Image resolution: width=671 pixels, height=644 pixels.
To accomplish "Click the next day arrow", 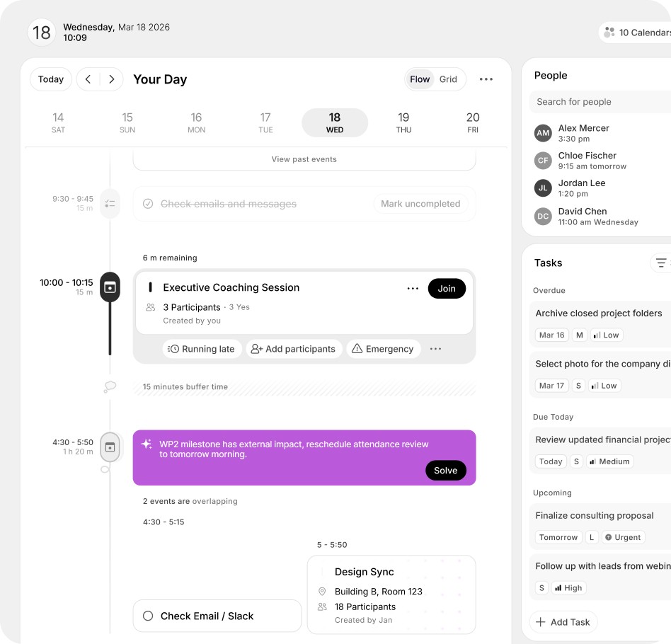I will [111, 79].
